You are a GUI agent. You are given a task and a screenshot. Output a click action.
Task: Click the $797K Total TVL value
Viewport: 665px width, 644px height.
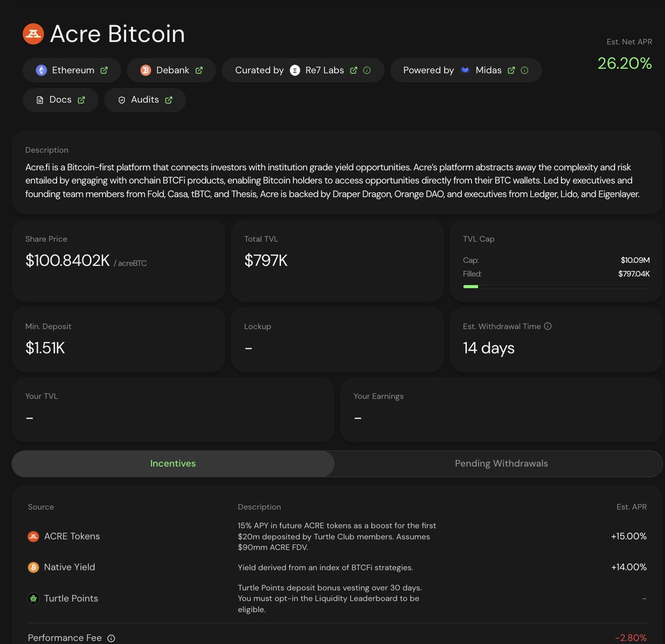[x=266, y=260]
